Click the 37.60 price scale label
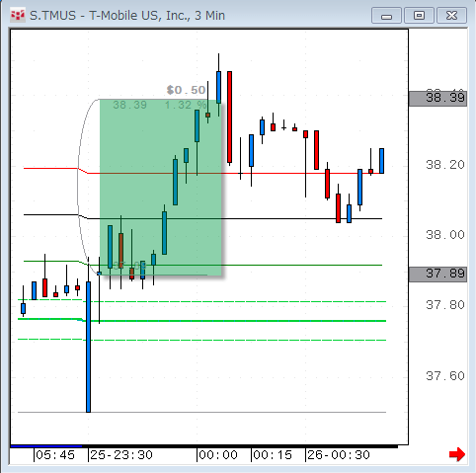 pos(445,376)
